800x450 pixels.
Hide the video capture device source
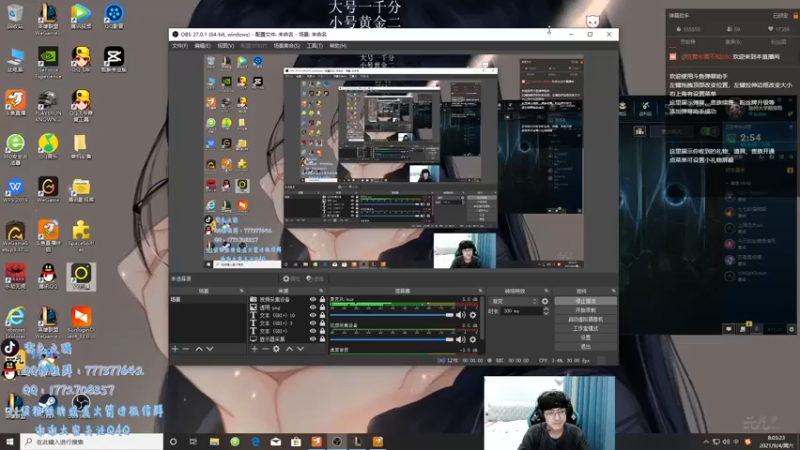313,299
